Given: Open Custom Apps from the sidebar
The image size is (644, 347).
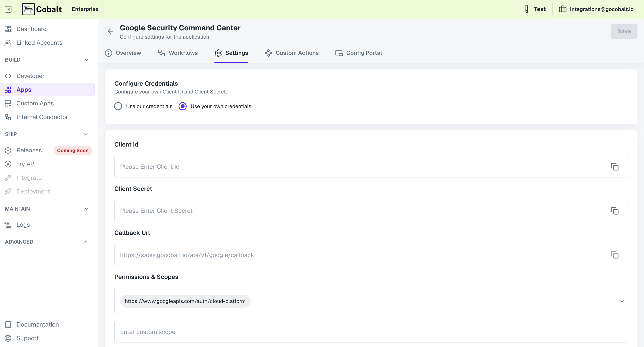Looking at the screenshot, I should [35, 103].
